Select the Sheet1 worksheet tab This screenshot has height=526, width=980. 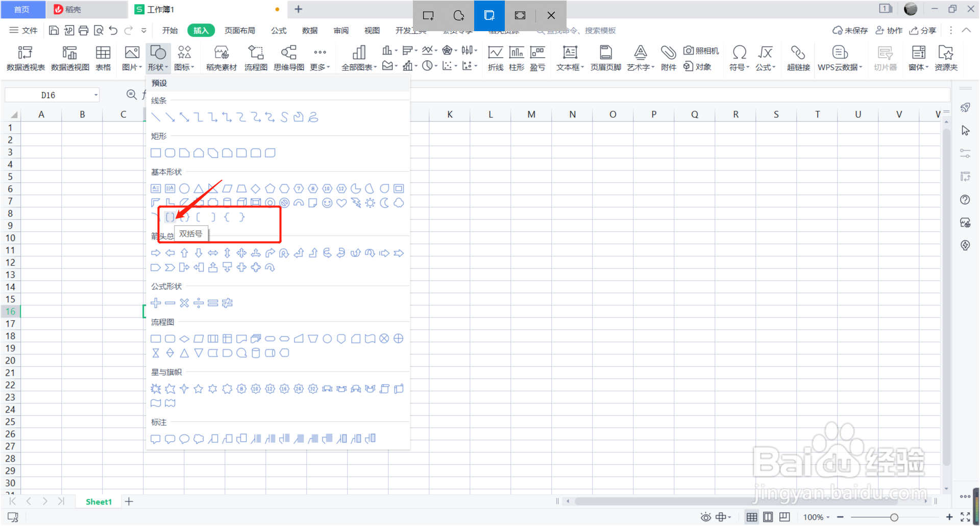(99, 501)
